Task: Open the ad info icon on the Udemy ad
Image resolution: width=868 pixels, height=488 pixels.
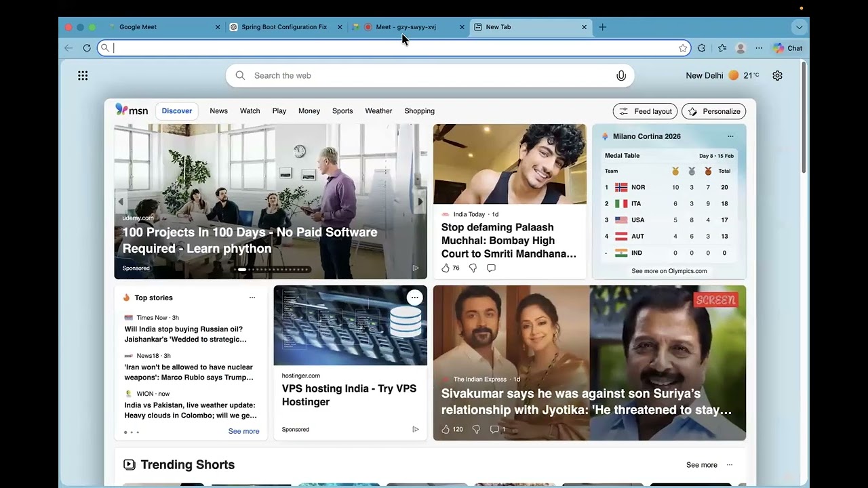Action: [416, 268]
